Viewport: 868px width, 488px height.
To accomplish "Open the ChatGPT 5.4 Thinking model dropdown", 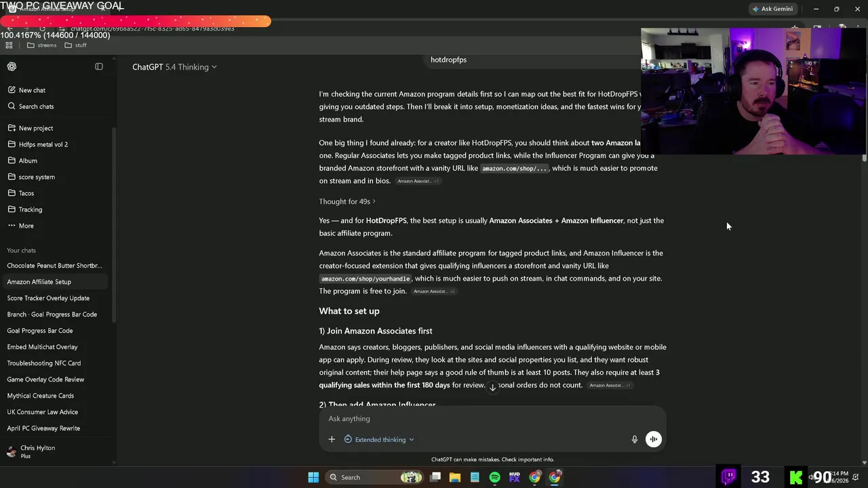I will pyautogui.click(x=174, y=67).
